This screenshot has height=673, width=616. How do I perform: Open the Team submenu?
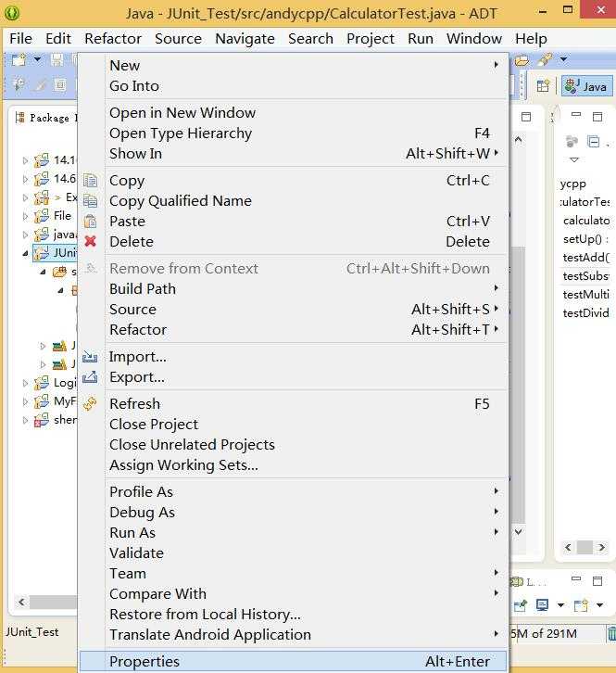293,574
